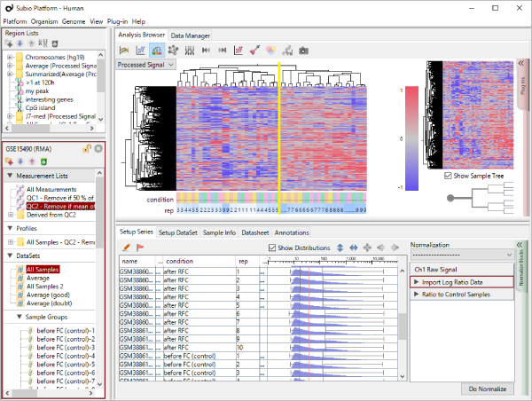Image resolution: width=532 pixels, height=401 pixels.
Task: Click the Venn diagram icon in toolbar
Action: click(x=271, y=51)
